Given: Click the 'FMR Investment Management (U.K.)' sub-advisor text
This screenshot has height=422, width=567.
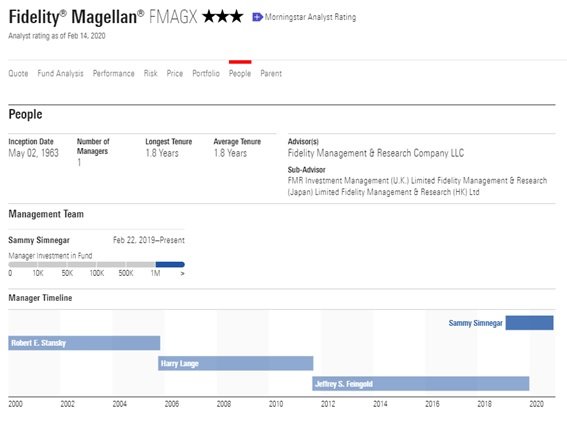Looking at the screenshot, I should (348, 180).
